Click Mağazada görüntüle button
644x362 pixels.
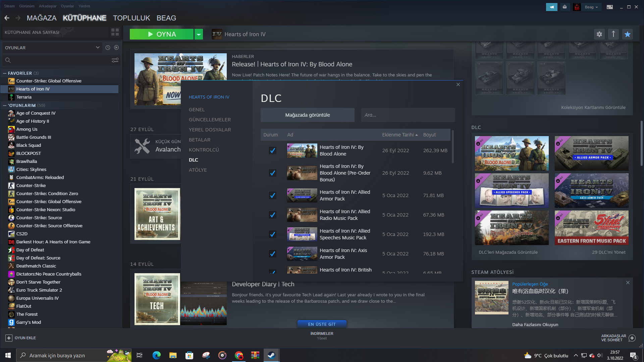[x=307, y=115]
